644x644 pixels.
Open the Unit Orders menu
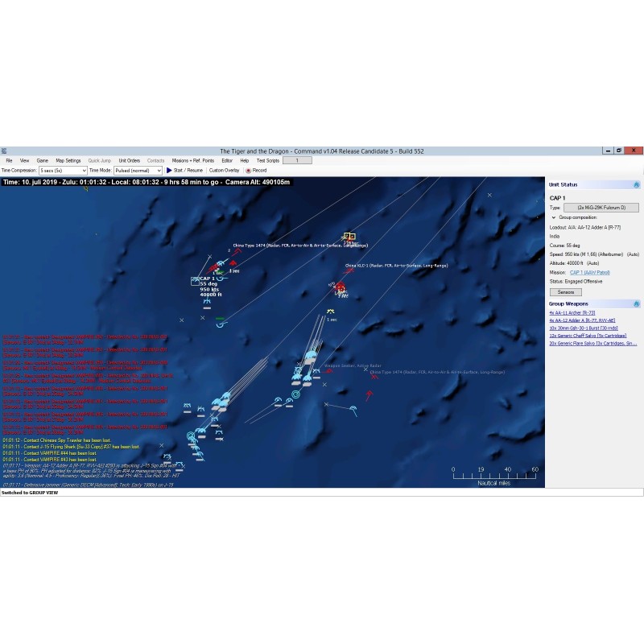pyautogui.click(x=129, y=161)
